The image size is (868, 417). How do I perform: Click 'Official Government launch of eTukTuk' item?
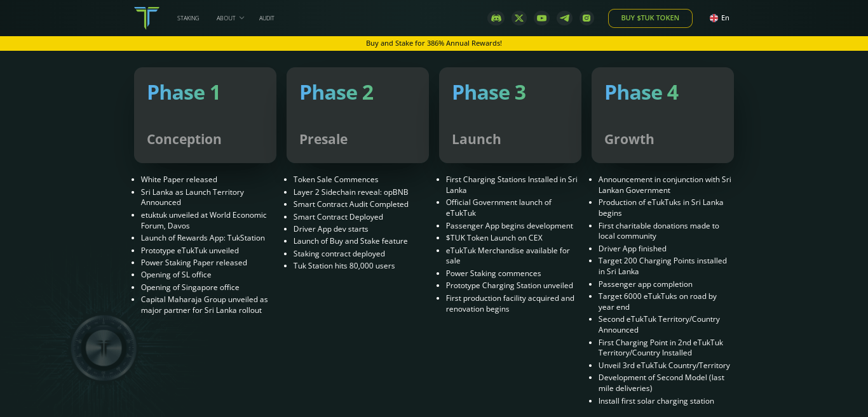(x=499, y=208)
